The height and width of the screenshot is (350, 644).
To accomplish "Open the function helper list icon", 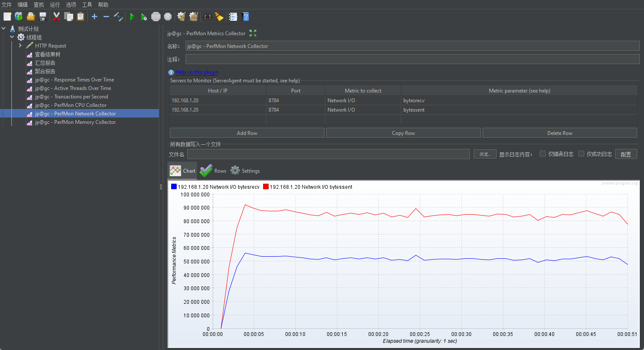I will coord(233,17).
